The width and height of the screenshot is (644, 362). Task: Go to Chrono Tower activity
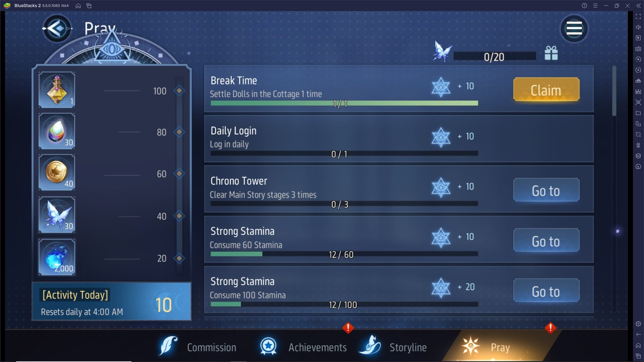coord(546,190)
